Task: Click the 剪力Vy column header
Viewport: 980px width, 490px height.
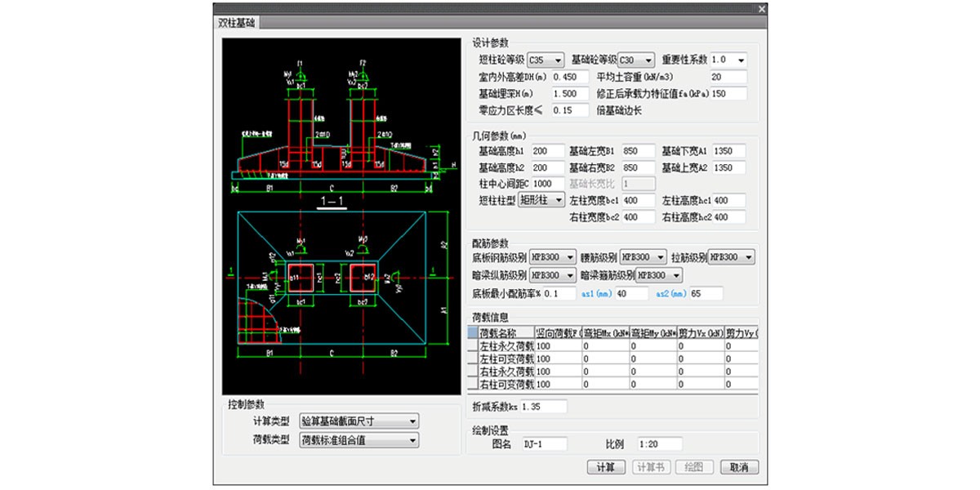Action: coord(742,333)
